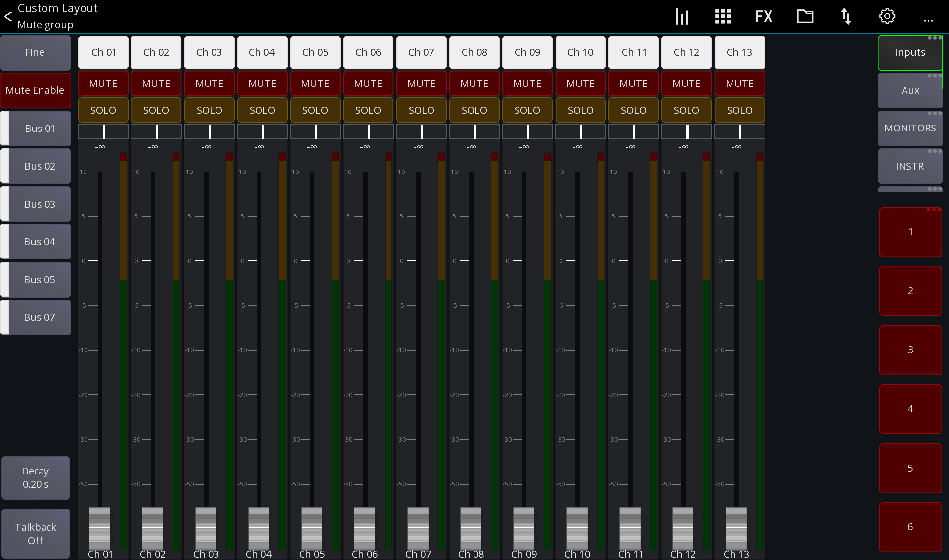Solo channel Ch 05
This screenshot has width=949, height=560.
coord(315,110)
